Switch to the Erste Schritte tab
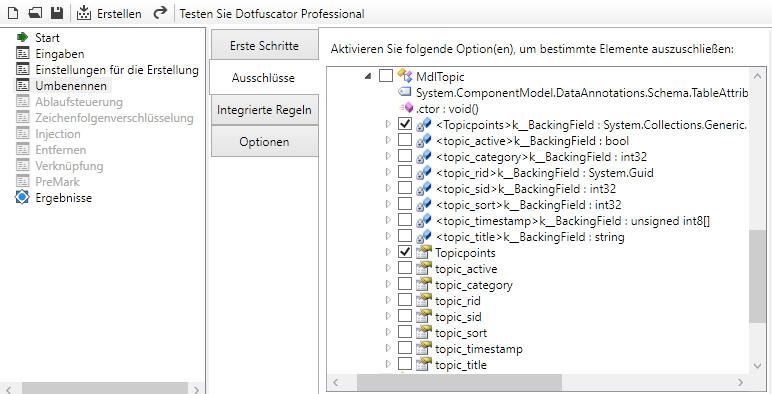This screenshot has height=394, width=772. [x=264, y=45]
